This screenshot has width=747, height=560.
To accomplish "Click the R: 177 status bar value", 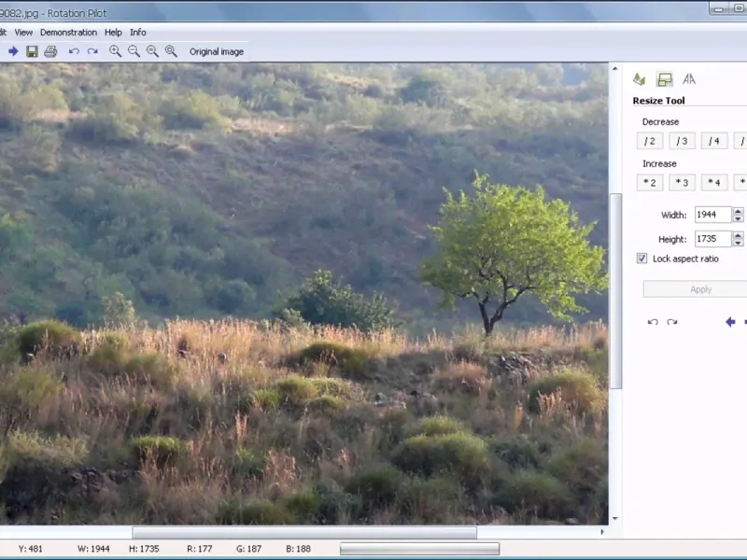I will 200,549.
